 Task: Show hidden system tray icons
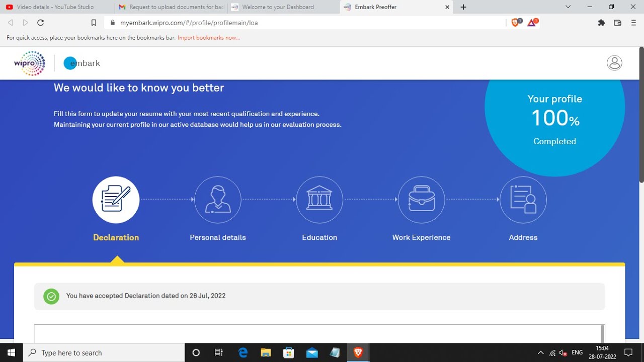click(x=541, y=353)
